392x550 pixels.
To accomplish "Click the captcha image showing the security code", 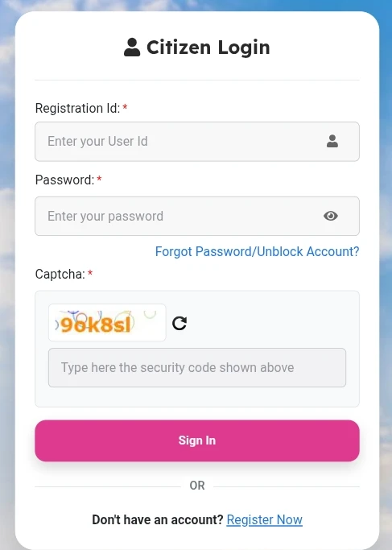I will coord(107,322).
